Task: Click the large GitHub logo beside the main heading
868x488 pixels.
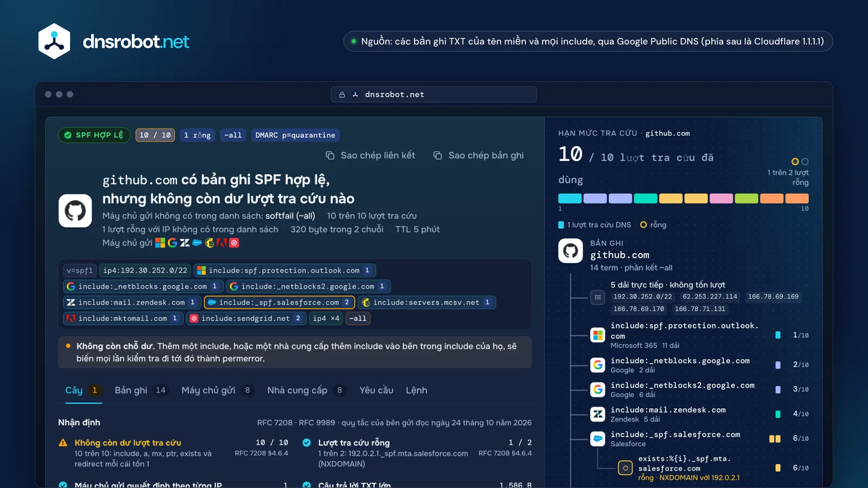Action: (75, 210)
